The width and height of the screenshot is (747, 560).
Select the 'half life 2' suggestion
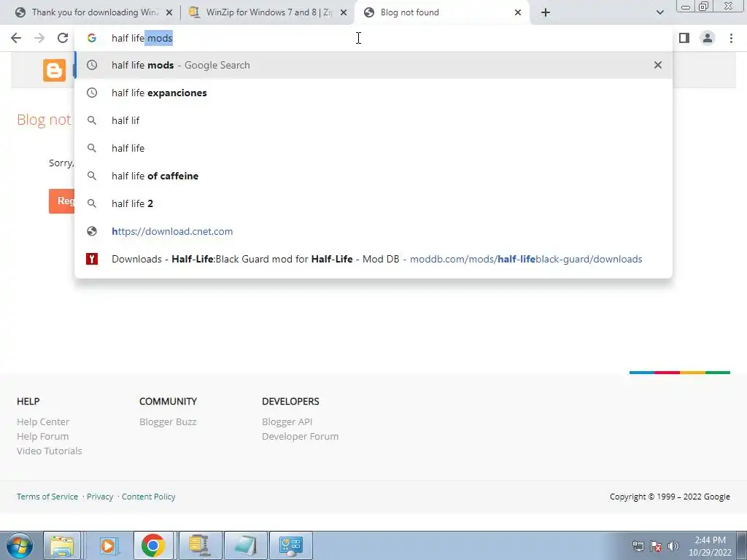pyautogui.click(x=373, y=203)
